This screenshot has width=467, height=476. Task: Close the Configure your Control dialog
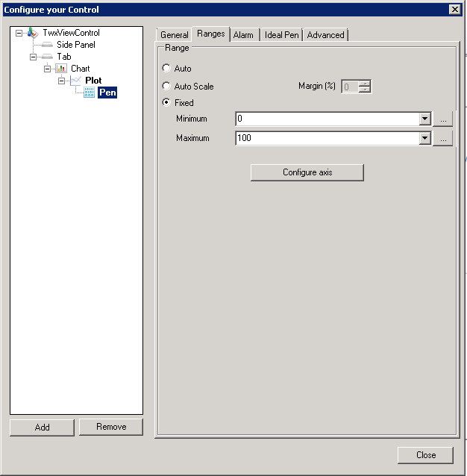(x=454, y=10)
